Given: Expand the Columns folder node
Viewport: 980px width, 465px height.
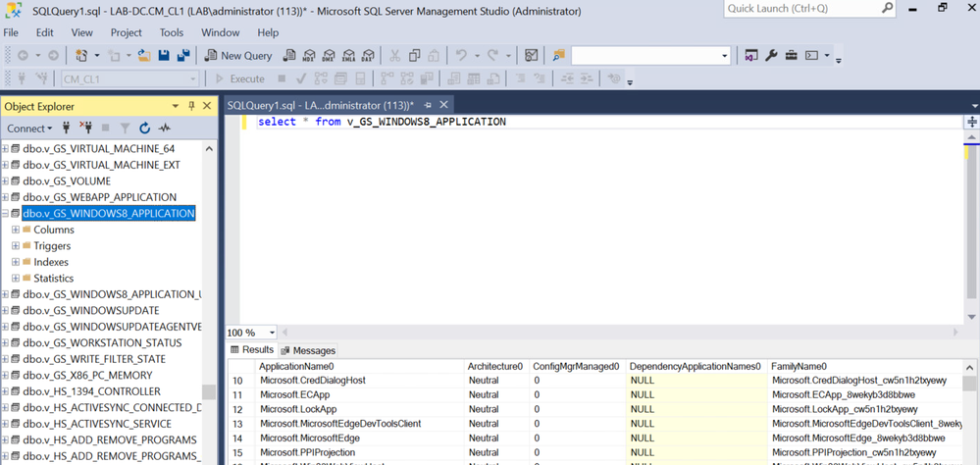Looking at the screenshot, I should [16, 230].
